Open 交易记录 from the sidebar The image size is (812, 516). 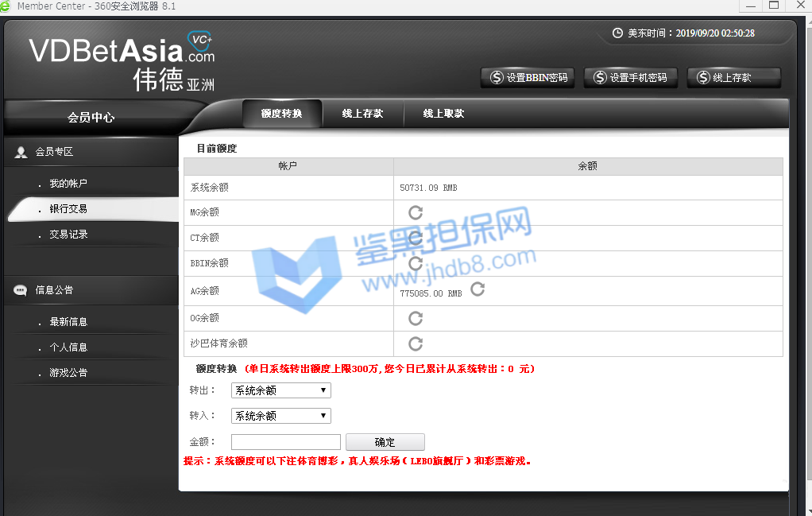(68, 235)
